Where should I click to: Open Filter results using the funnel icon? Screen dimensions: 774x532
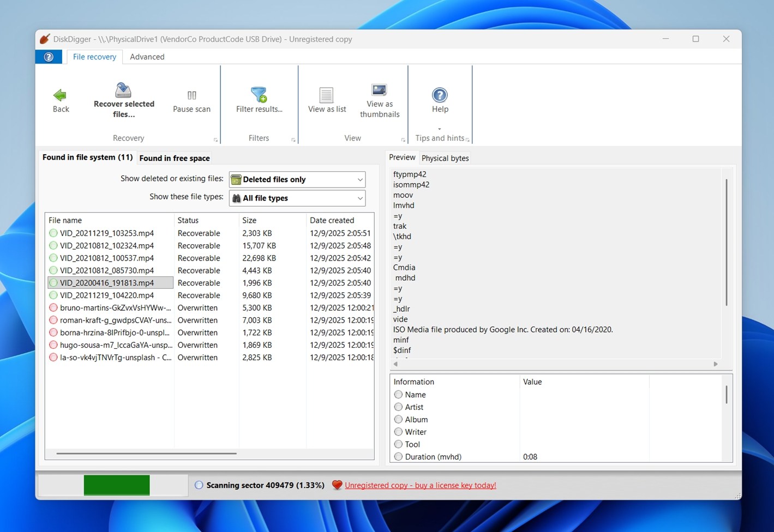pyautogui.click(x=259, y=94)
